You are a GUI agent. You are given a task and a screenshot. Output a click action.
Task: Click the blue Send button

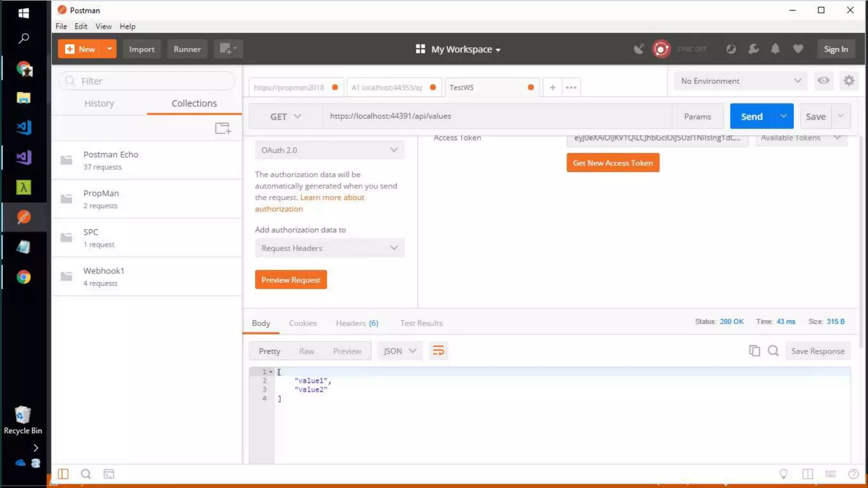pos(751,116)
